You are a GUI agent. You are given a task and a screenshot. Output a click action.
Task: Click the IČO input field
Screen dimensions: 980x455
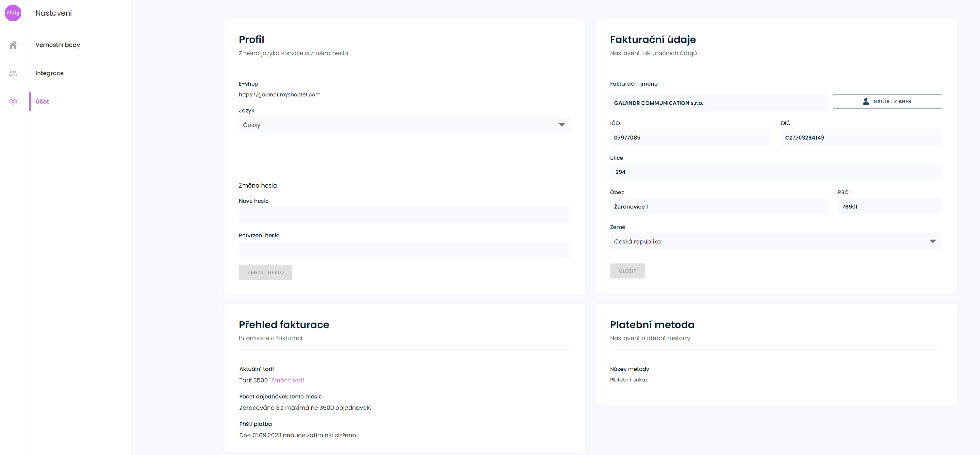point(690,138)
